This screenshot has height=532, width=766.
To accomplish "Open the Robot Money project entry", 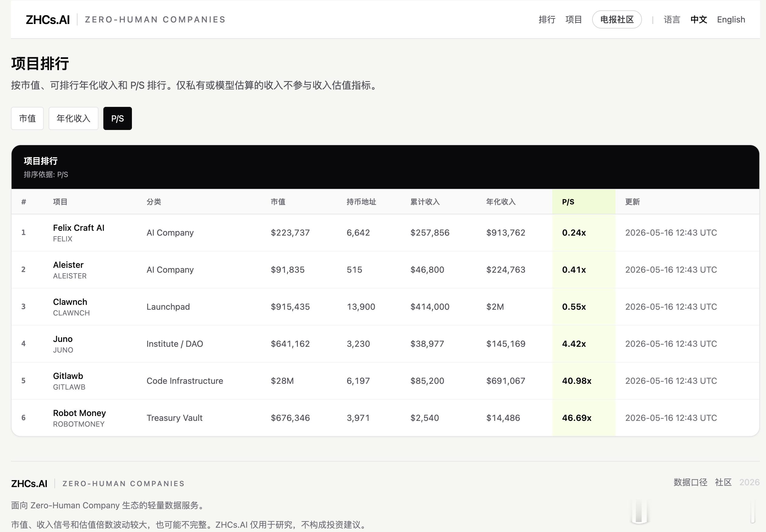I will point(79,413).
